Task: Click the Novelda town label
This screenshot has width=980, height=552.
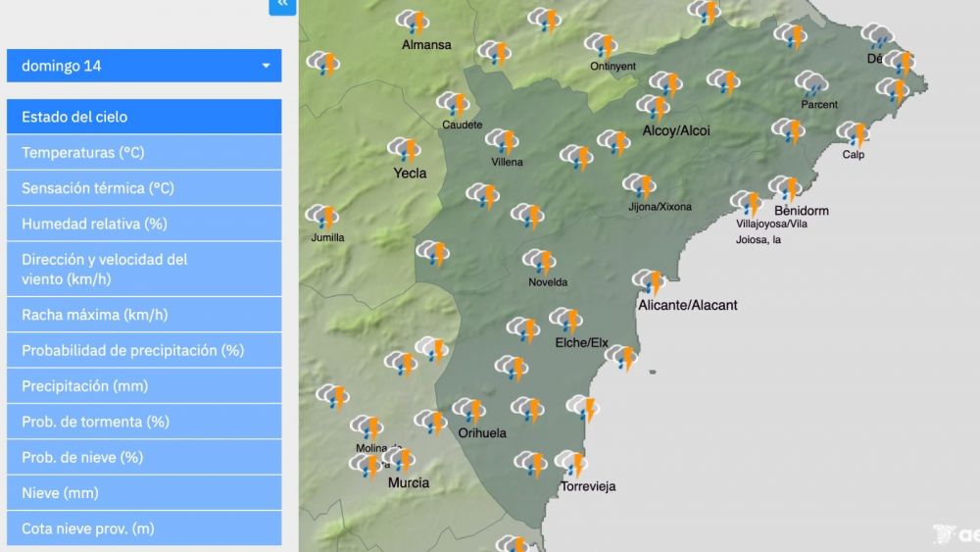Action: tap(548, 282)
